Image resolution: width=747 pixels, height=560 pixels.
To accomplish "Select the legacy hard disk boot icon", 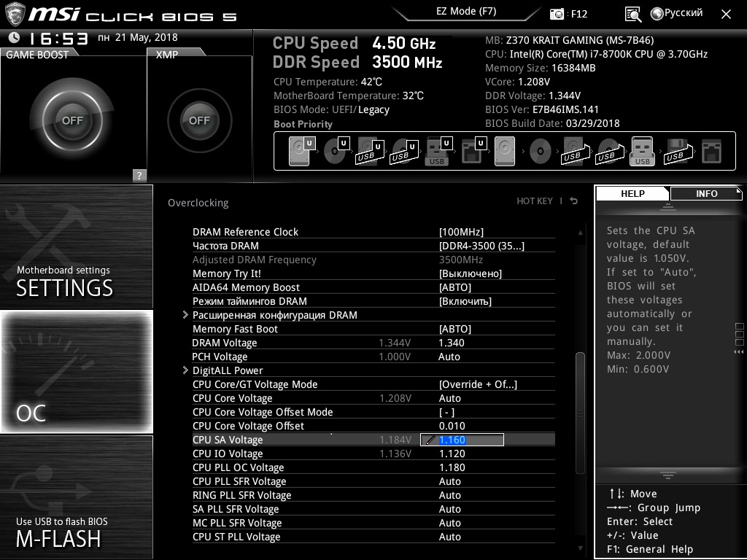I will click(505, 151).
